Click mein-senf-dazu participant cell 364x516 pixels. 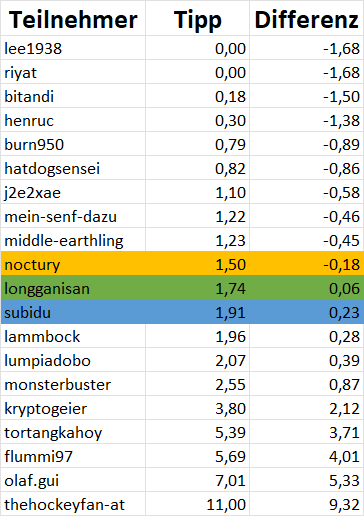pyautogui.click(x=73, y=216)
